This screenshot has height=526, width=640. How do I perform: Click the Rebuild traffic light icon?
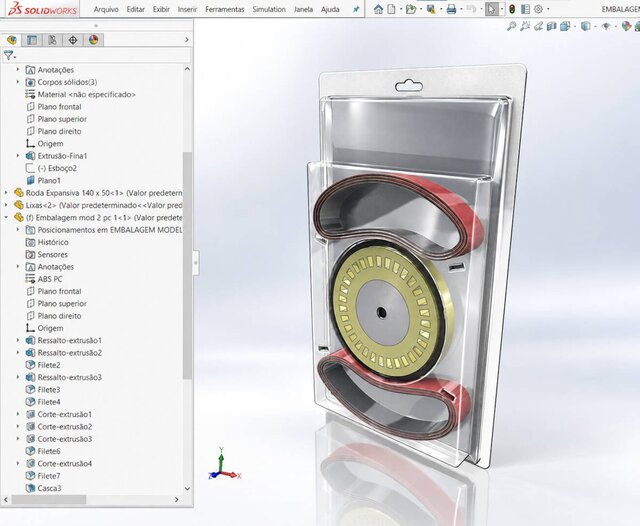coord(512,9)
